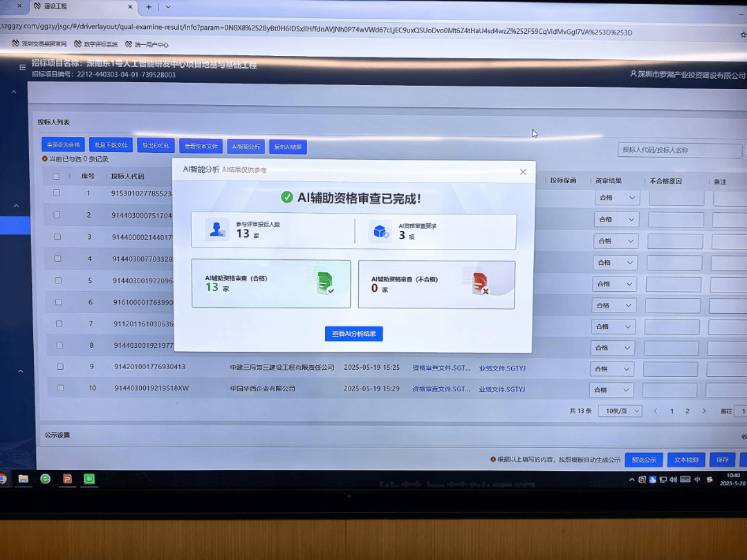Click the participating bidders person icon
Image resolution: width=747 pixels, height=560 pixels.
pos(217,230)
